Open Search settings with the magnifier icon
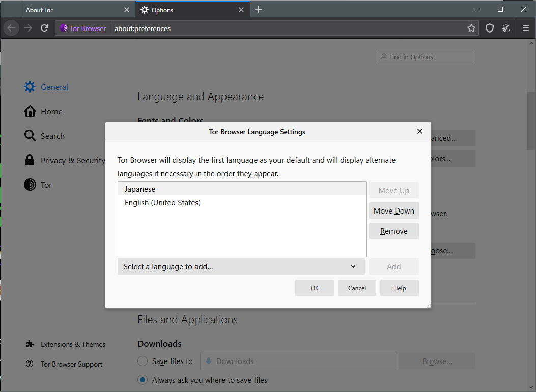Image resolution: width=536 pixels, height=392 pixels. tap(31, 136)
